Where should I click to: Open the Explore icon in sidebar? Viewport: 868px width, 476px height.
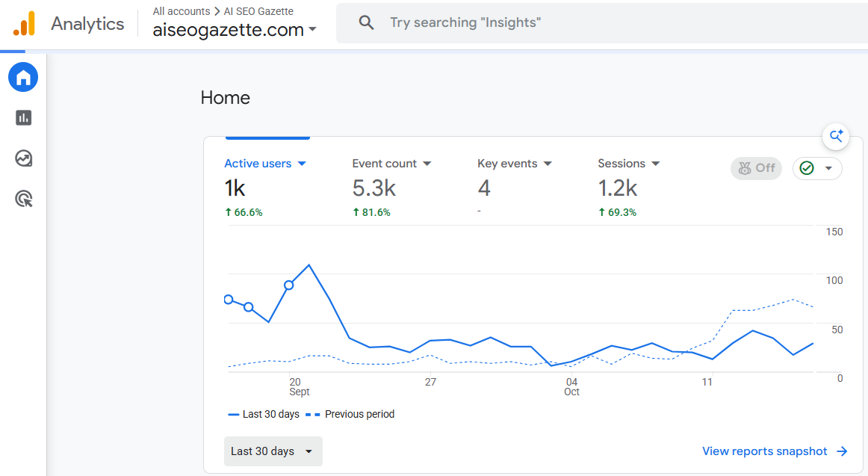tap(23, 158)
